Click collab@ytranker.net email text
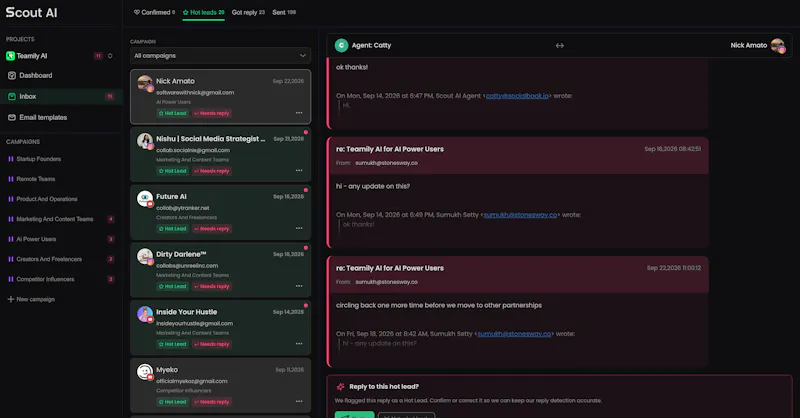 (183, 208)
